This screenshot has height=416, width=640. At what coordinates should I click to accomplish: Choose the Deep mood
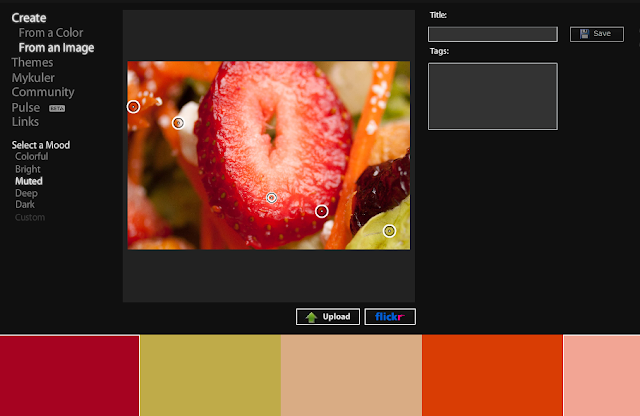tap(26, 193)
